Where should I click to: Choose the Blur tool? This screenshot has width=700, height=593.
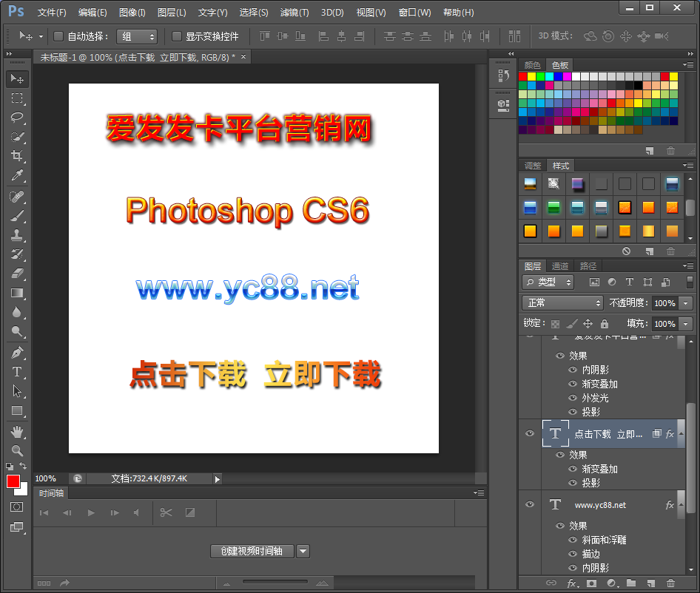pos(17,312)
